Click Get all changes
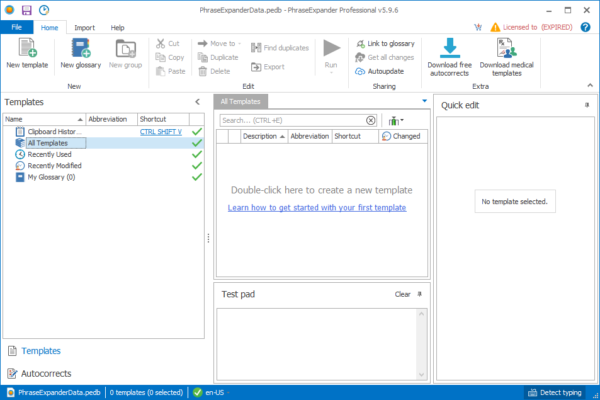 tap(385, 57)
